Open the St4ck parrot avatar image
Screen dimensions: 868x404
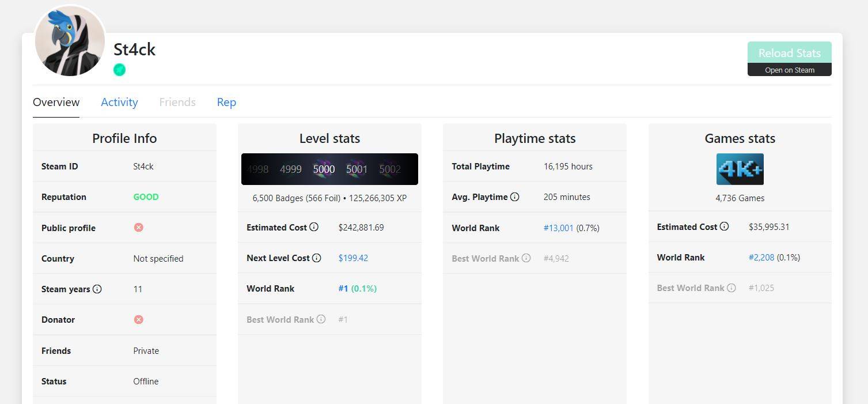point(70,41)
